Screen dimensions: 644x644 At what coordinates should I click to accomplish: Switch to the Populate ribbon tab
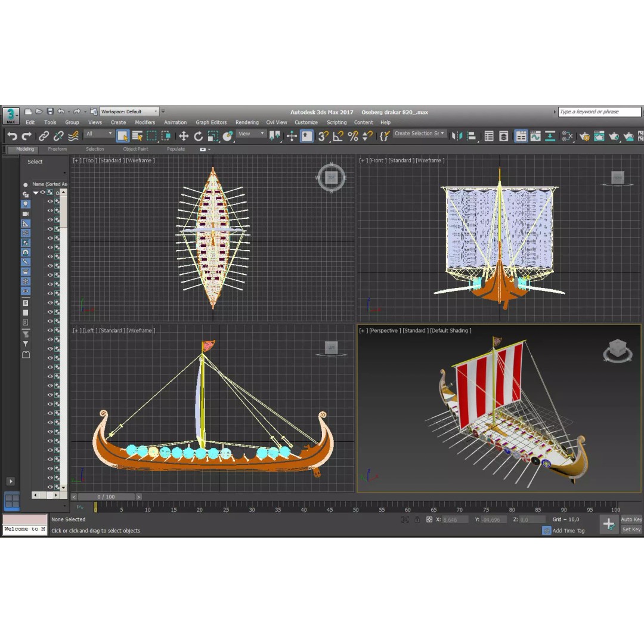[x=176, y=148]
